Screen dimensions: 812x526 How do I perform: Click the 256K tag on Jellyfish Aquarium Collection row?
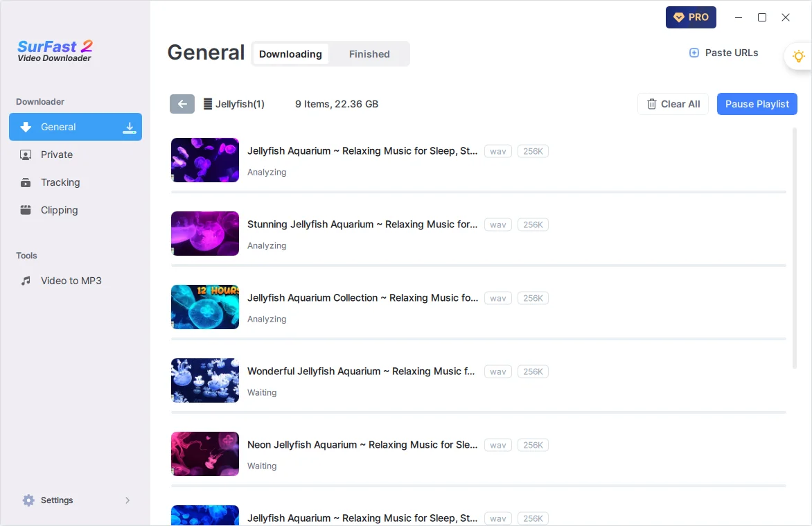(x=533, y=298)
